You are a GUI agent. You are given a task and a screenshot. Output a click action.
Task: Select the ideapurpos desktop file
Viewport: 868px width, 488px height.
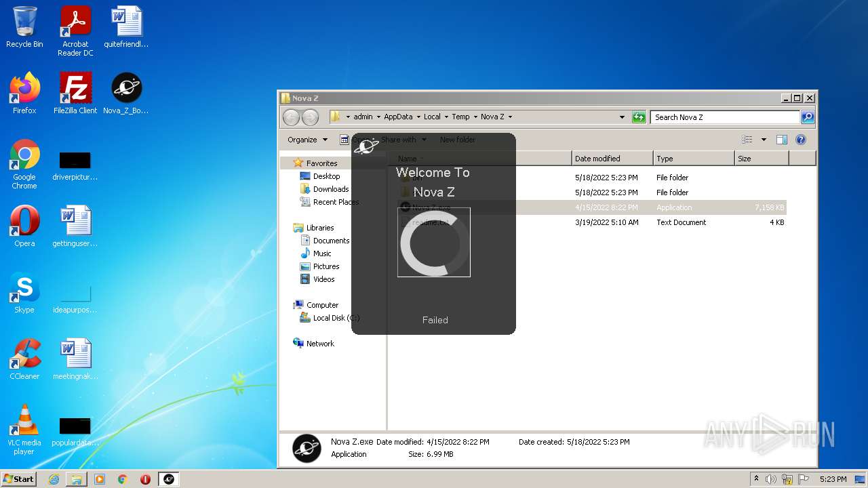75,298
